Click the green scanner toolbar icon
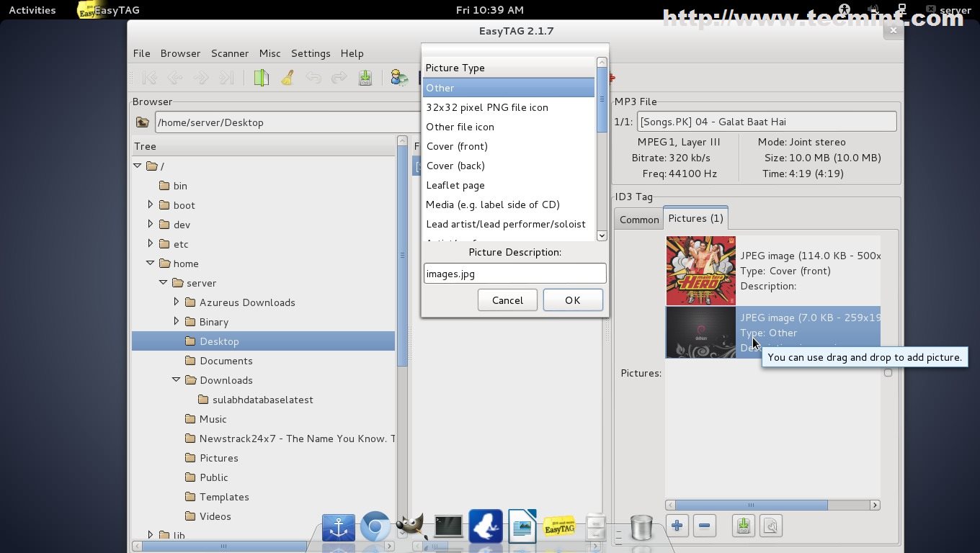Image resolution: width=980 pixels, height=553 pixels. (x=261, y=78)
